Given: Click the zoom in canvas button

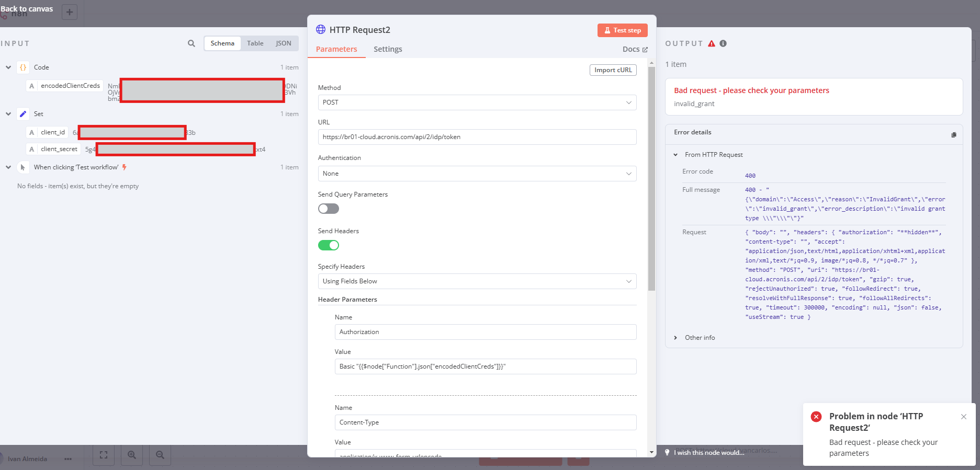Looking at the screenshot, I should (x=132, y=455).
